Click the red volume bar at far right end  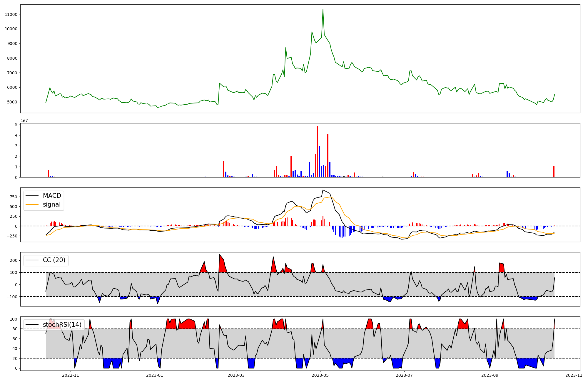click(x=554, y=172)
